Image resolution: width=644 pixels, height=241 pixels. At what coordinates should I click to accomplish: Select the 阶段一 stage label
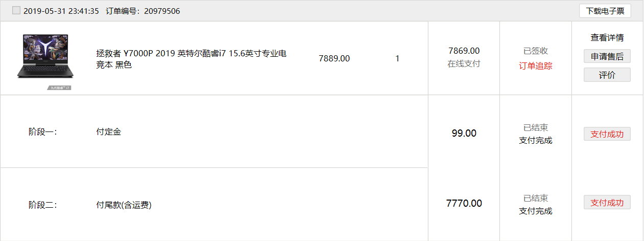click(43, 132)
